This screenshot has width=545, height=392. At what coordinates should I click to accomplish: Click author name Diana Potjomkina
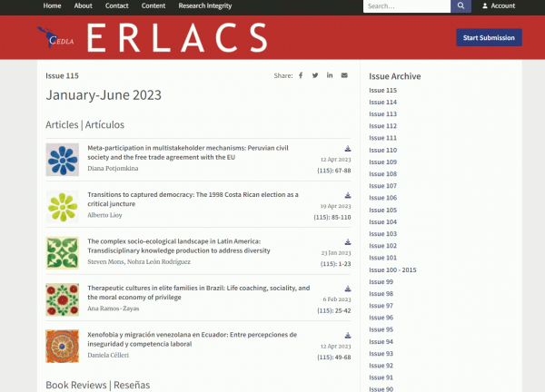click(113, 169)
